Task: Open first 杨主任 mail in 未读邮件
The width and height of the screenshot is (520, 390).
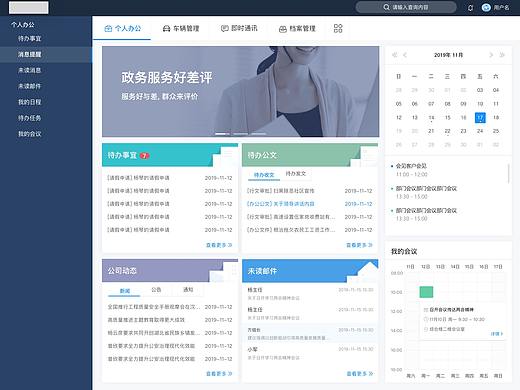Action: (310, 294)
